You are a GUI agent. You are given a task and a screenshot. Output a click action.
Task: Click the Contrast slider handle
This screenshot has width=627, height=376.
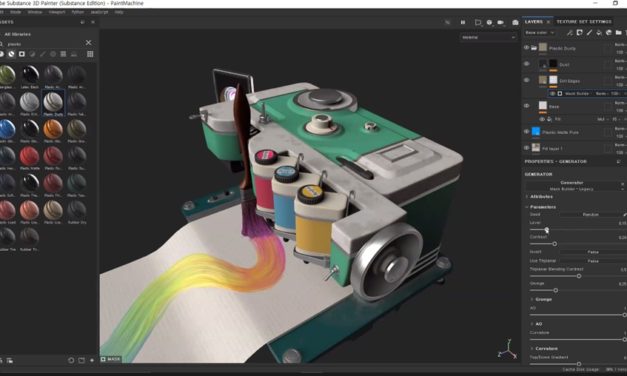tap(555, 244)
